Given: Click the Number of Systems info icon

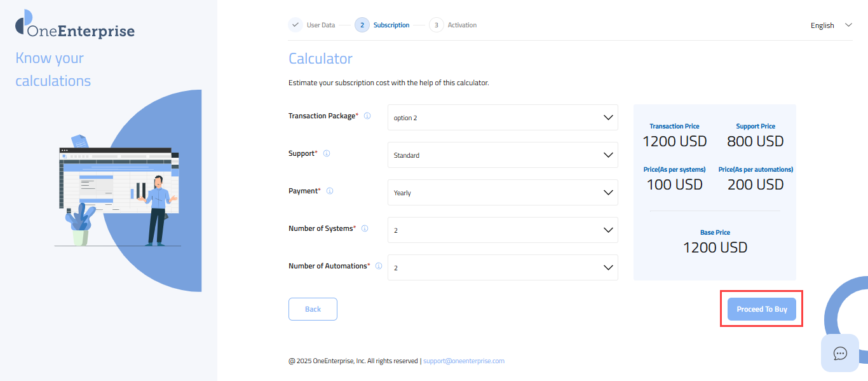Looking at the screenshot, I should pyautogui.click(x=365, y=229).
